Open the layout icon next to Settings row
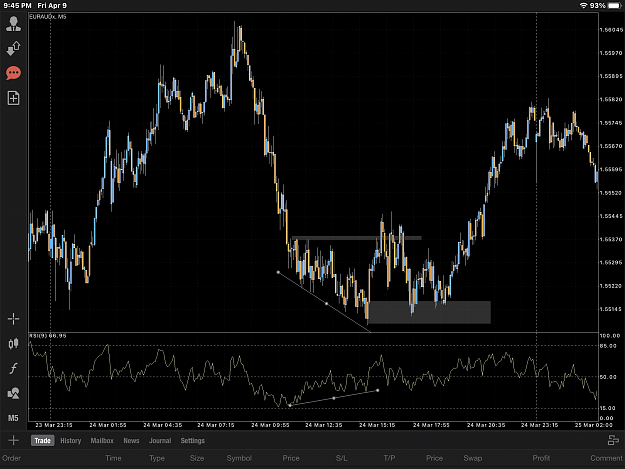 point(613,440)
